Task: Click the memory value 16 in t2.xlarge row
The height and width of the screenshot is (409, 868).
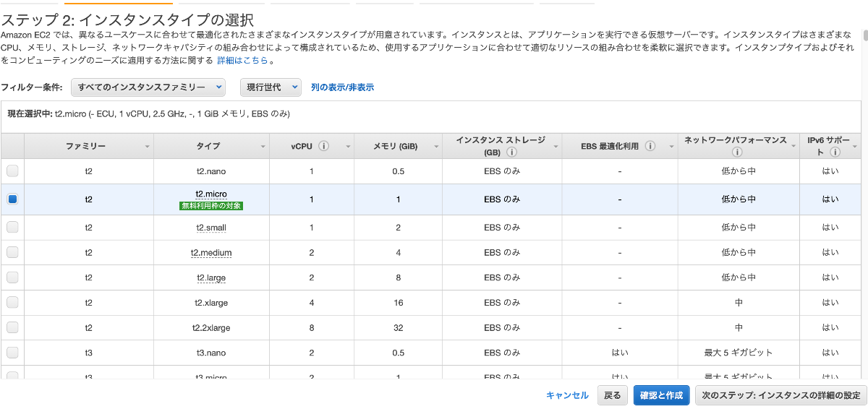Action: 399,303
